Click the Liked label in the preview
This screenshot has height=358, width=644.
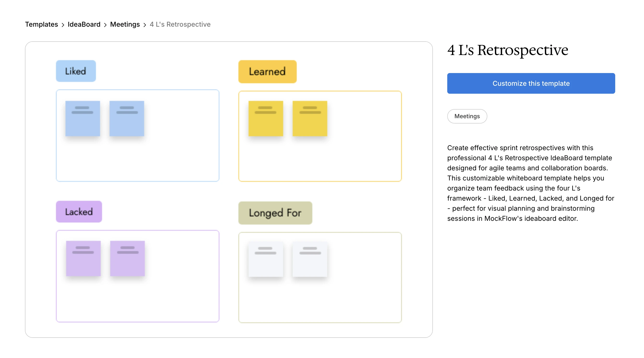pos(76,71)
